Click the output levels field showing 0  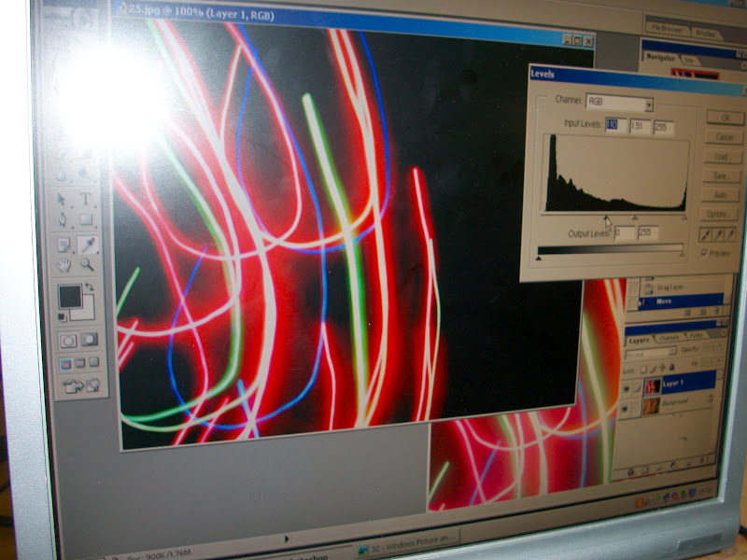click(x=625, y=233)
